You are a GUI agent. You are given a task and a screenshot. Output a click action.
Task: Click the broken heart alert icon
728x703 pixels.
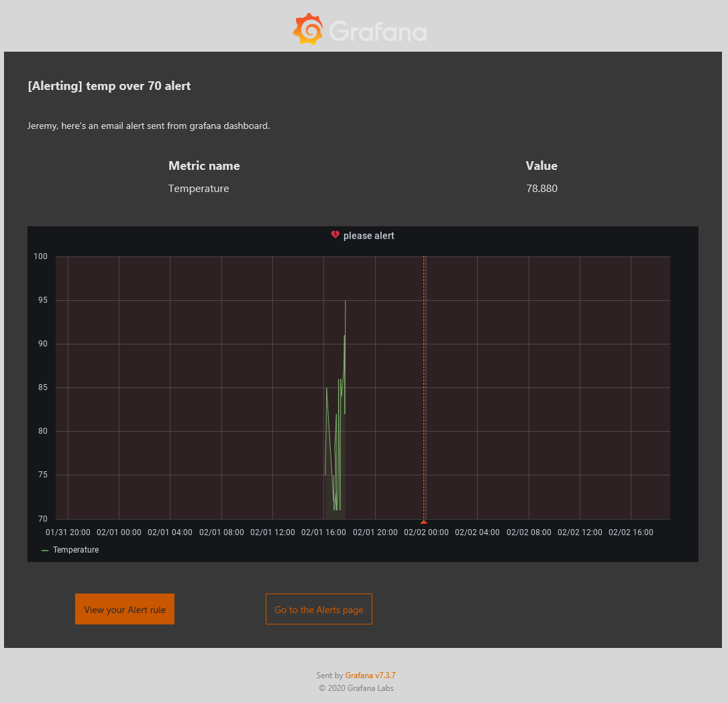335,234
